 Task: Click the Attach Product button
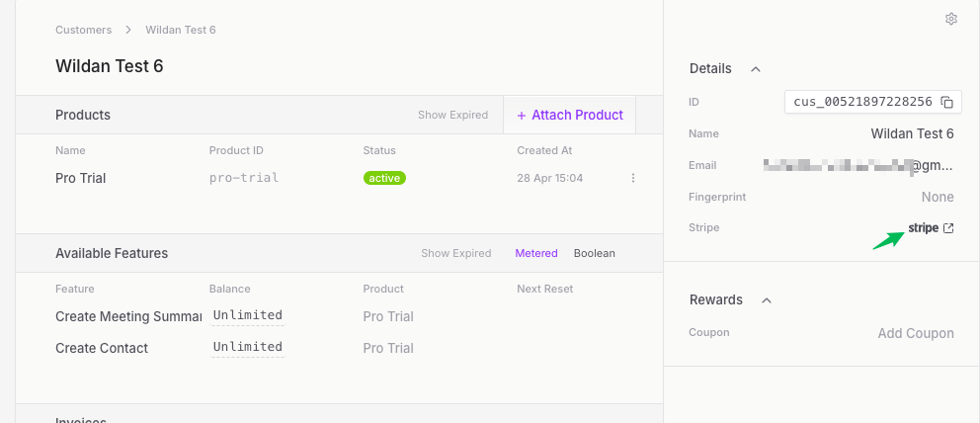coord(570,115)
